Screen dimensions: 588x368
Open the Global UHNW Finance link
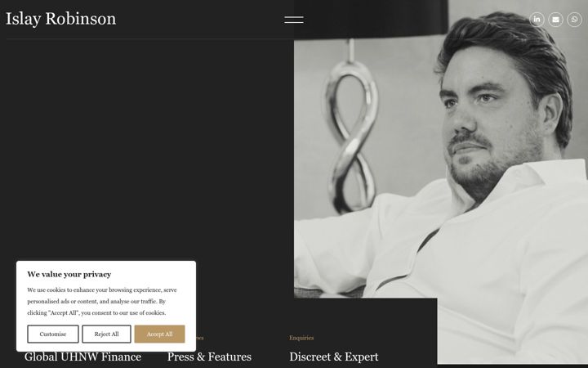pos(82,357)
